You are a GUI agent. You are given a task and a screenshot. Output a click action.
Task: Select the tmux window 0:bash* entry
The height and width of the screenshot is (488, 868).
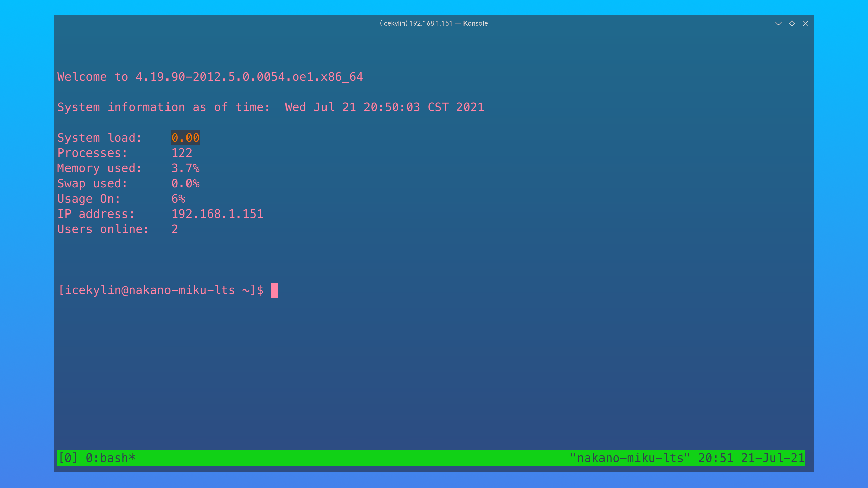[x=111, y=458]
